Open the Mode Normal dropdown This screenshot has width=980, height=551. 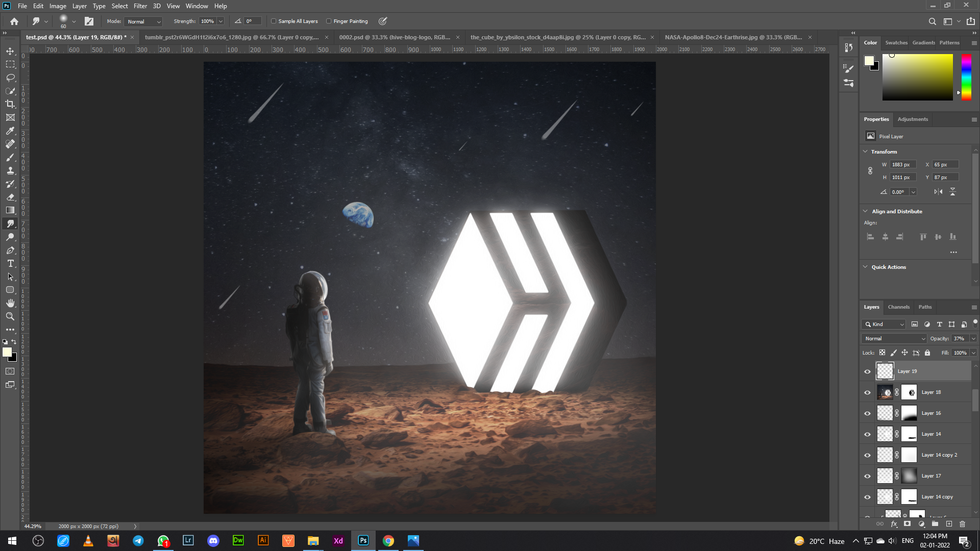pyautogui.click(x=143, y=21)
